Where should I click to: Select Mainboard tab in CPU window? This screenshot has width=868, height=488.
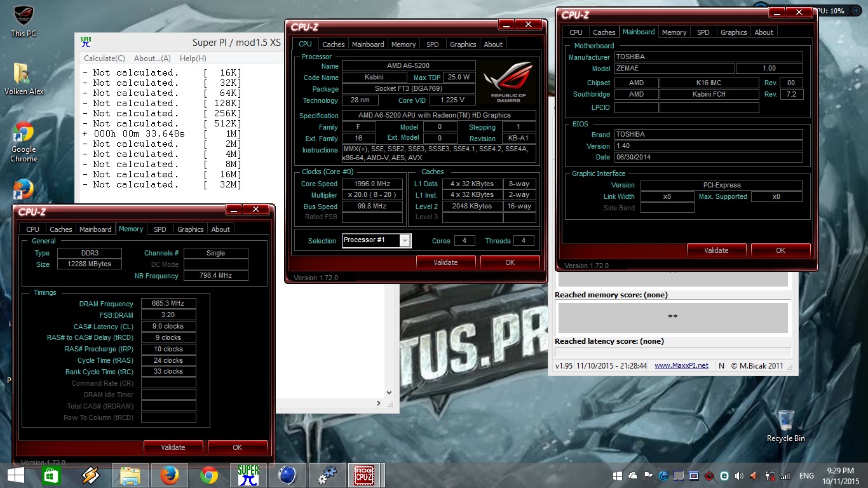(x=368, y=44)
